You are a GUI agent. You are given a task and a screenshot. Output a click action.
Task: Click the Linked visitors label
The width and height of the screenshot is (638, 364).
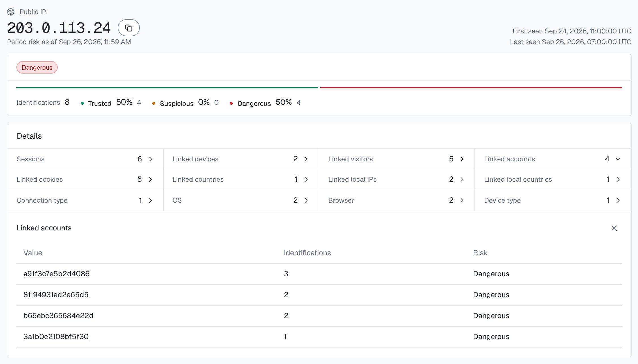pos(350,159)
